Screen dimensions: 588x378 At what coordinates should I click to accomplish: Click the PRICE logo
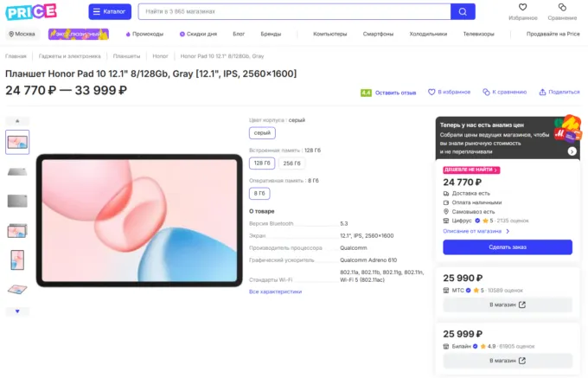[31, 11]
